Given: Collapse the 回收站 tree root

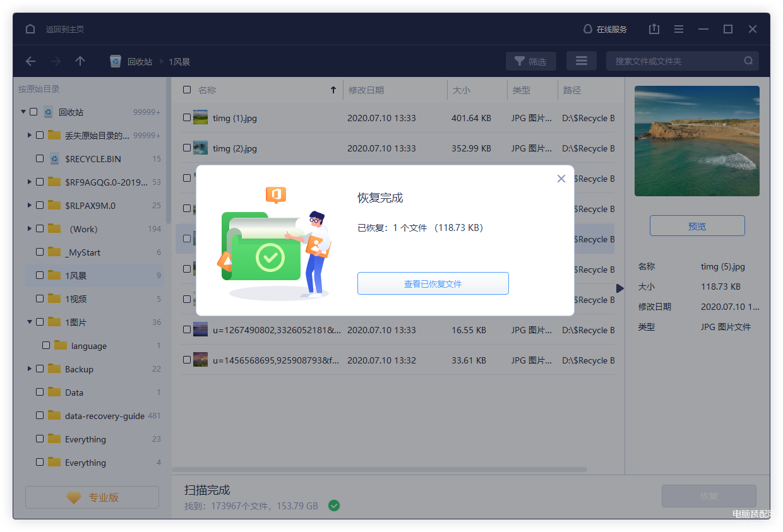Looking at the screenshot, I should 23,112.
